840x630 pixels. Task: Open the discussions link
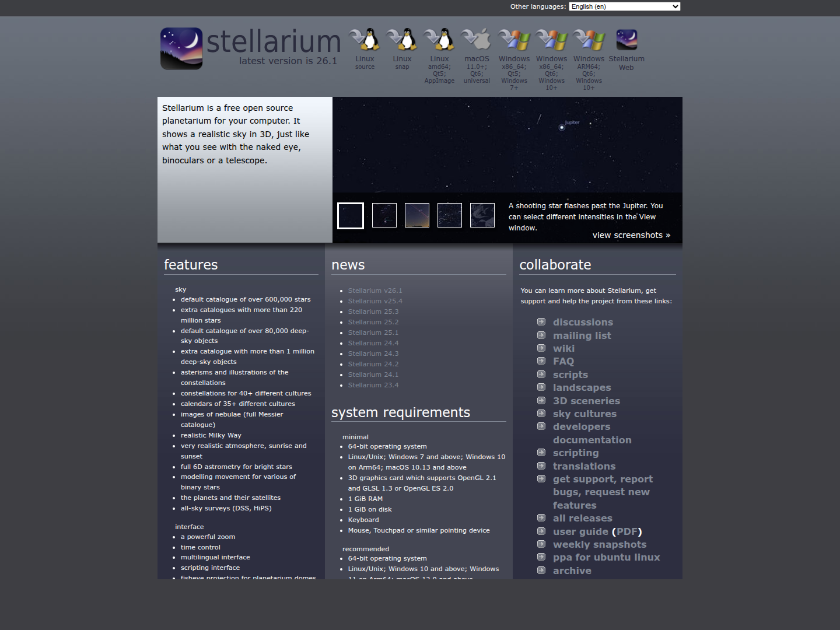(x=583, y=322)
